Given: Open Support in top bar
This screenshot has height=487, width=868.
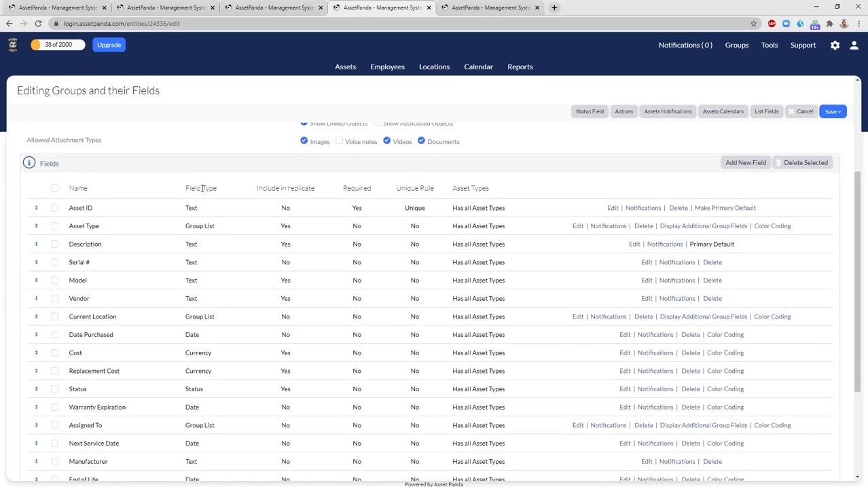Looking at the screenshot, I should click(803, 45).
